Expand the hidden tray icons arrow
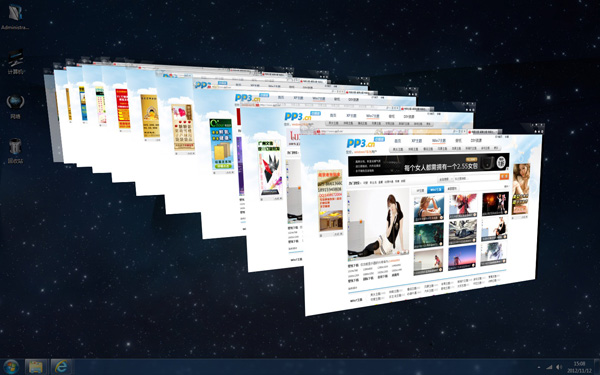This screenshot has width=600, height=375. point(539,367)
